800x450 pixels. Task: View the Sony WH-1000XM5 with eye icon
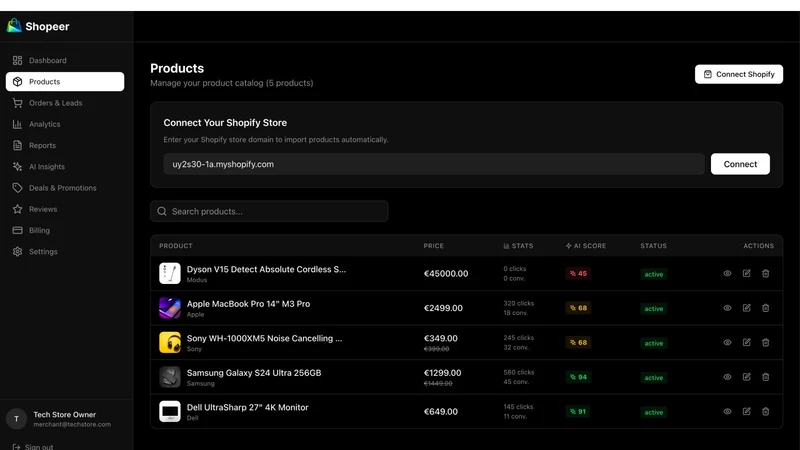(x=728, y=342)
